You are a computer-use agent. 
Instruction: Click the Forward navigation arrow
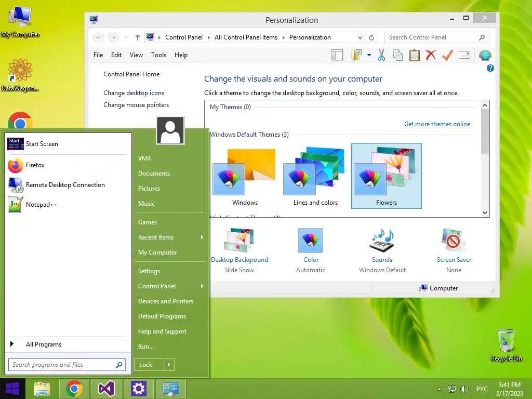coord(113,37)
